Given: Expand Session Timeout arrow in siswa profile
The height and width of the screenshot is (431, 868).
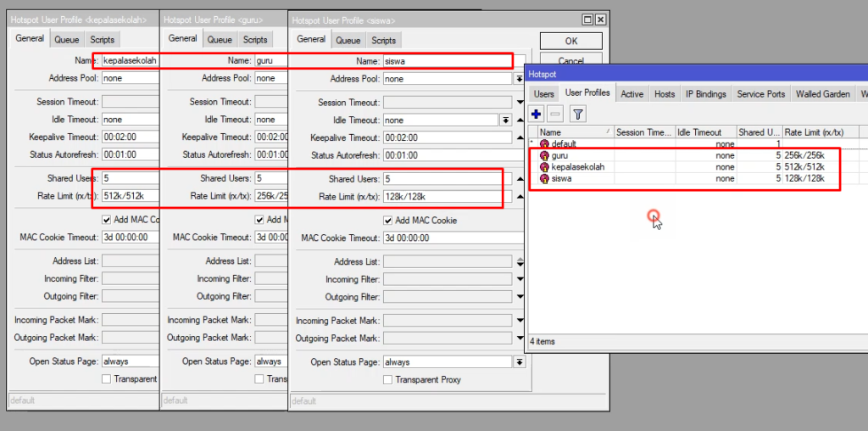Looking at the screenshot, I should point(520,103).
